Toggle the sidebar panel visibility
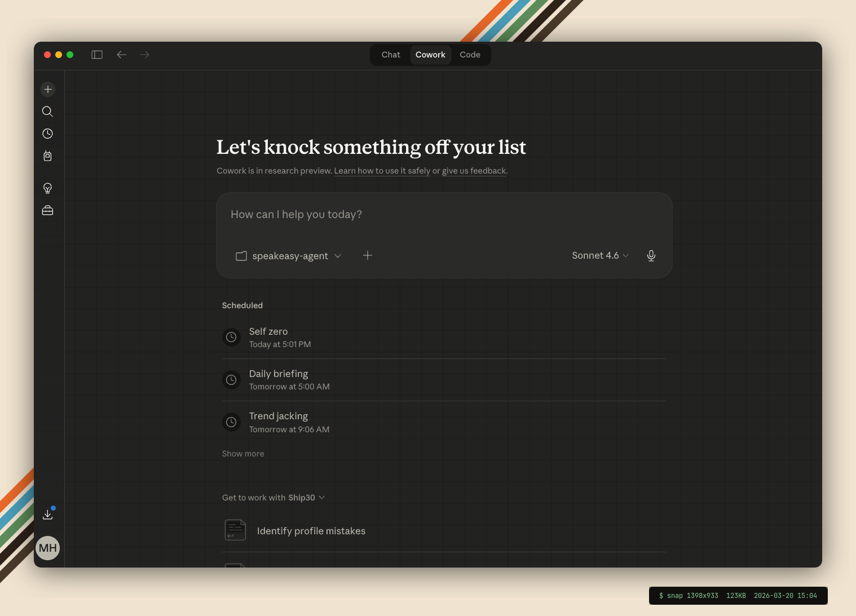The image size is (856, 616). [x=97, y=55]
